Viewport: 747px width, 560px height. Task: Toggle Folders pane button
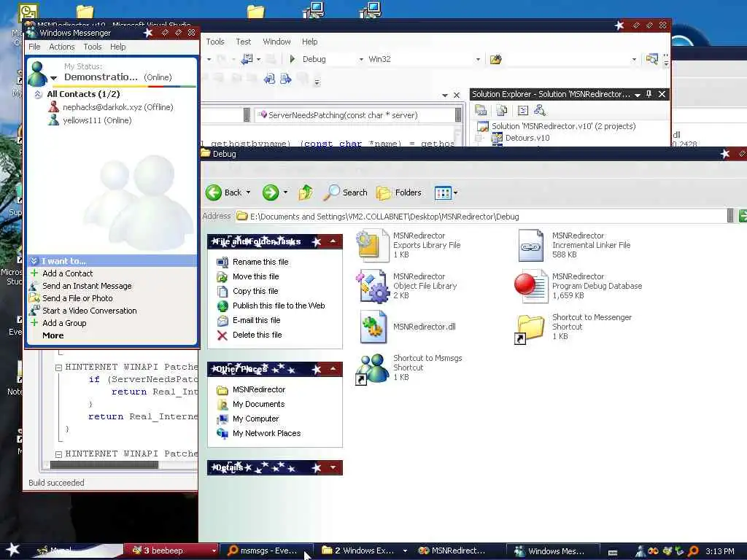(399, 192)
